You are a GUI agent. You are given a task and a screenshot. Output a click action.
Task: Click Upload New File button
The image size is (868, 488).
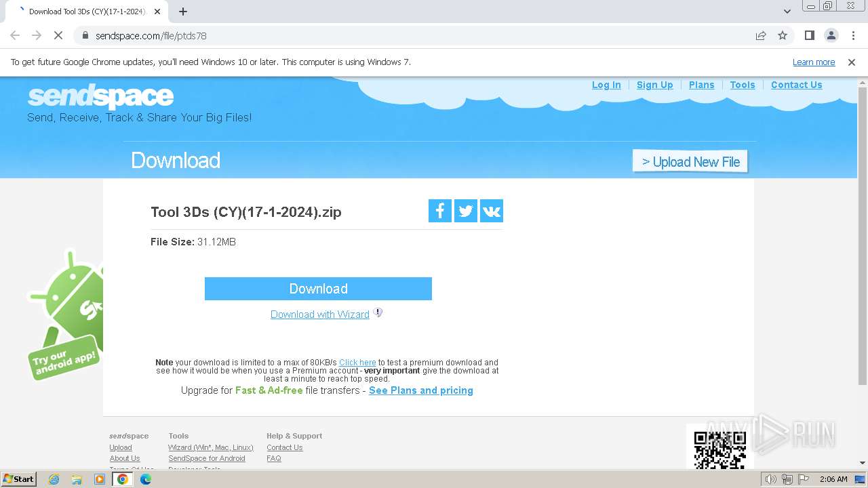point(690,161)
